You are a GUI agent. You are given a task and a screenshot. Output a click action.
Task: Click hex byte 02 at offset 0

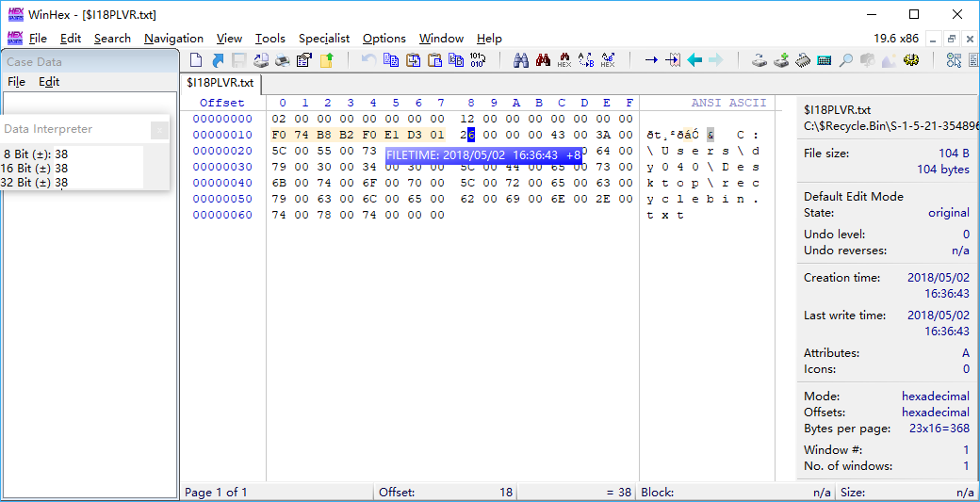(x=278, y=119)
